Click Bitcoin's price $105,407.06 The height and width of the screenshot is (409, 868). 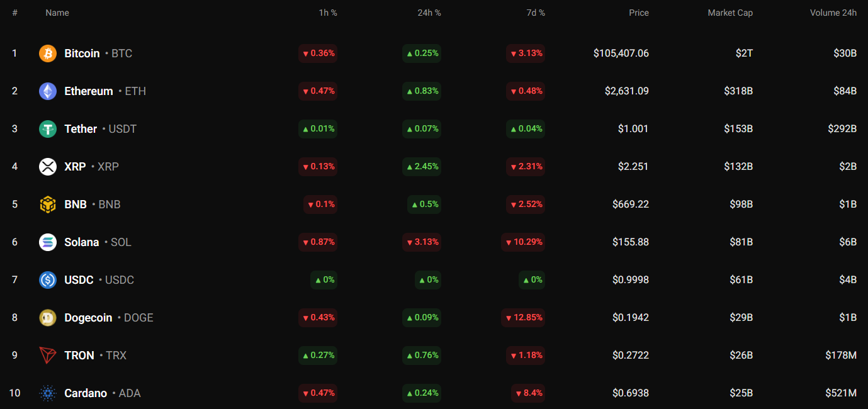coord(621,53)
